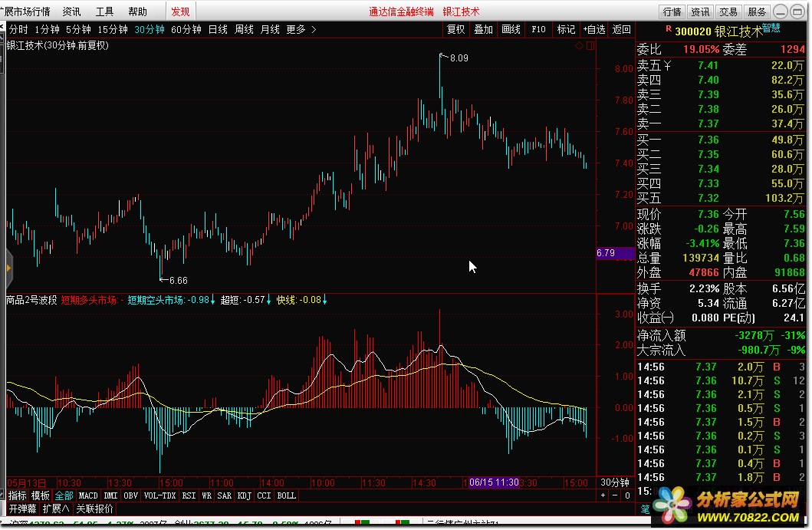
Task: Click the 6.79 price marker on the axis
Action: [615, 253]
